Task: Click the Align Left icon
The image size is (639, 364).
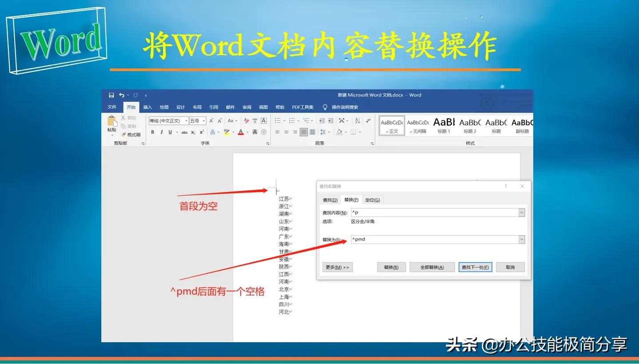Action: (277, 132)
